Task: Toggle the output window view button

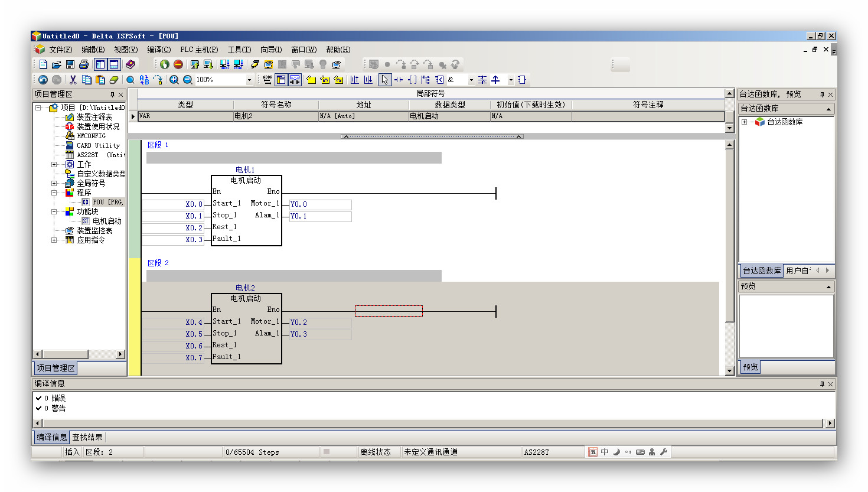Action: pos(114,64)
